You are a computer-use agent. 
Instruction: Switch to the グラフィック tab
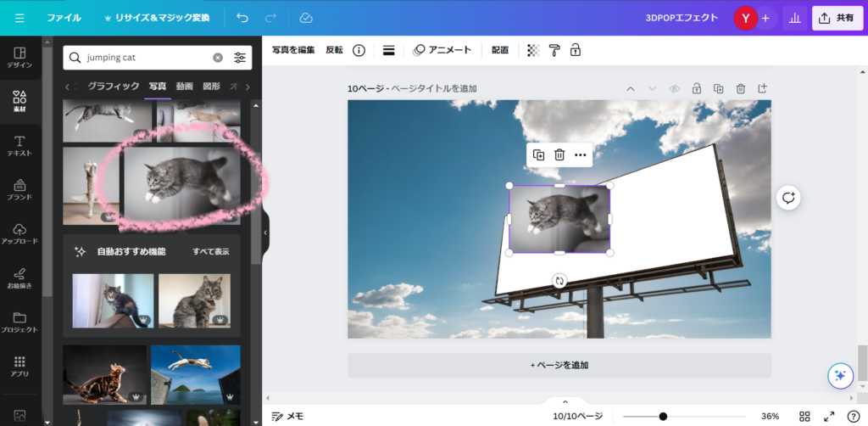113,86
